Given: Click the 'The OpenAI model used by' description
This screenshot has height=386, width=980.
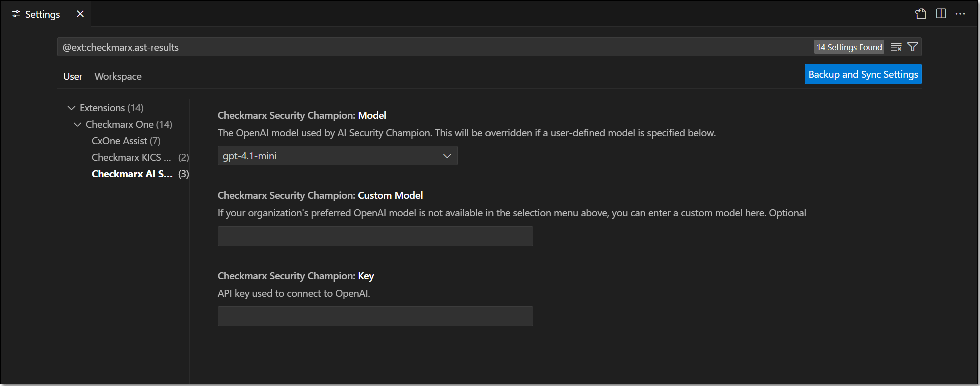Looking at the screenshot, I should point(466,133).
